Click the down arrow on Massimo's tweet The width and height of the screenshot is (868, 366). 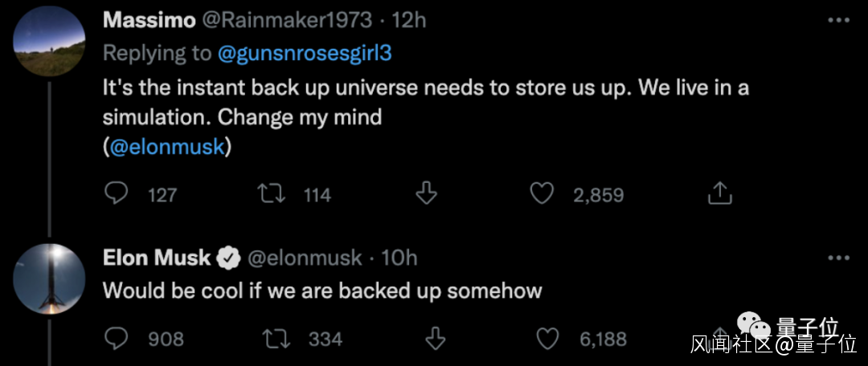(425, 193)
